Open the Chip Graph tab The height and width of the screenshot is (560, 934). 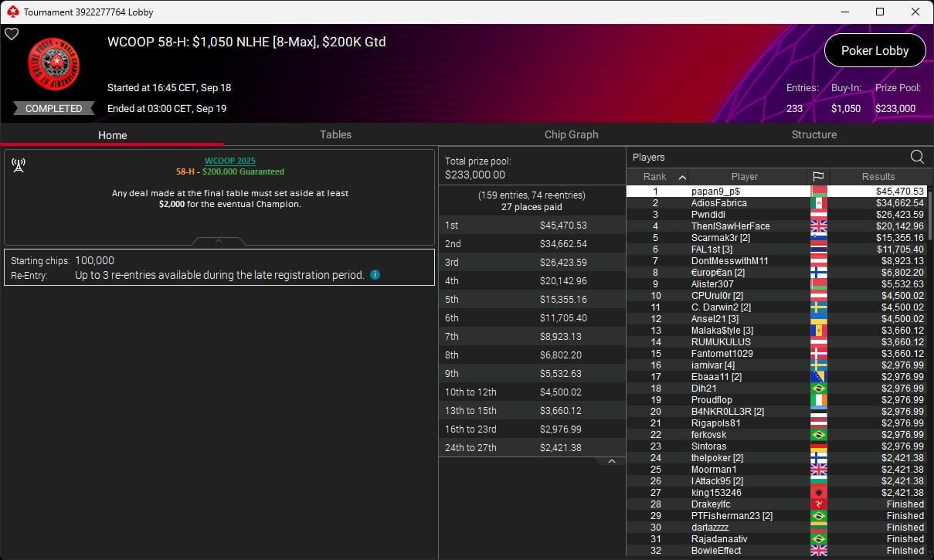pyautogui.click(x=571, y=134)
